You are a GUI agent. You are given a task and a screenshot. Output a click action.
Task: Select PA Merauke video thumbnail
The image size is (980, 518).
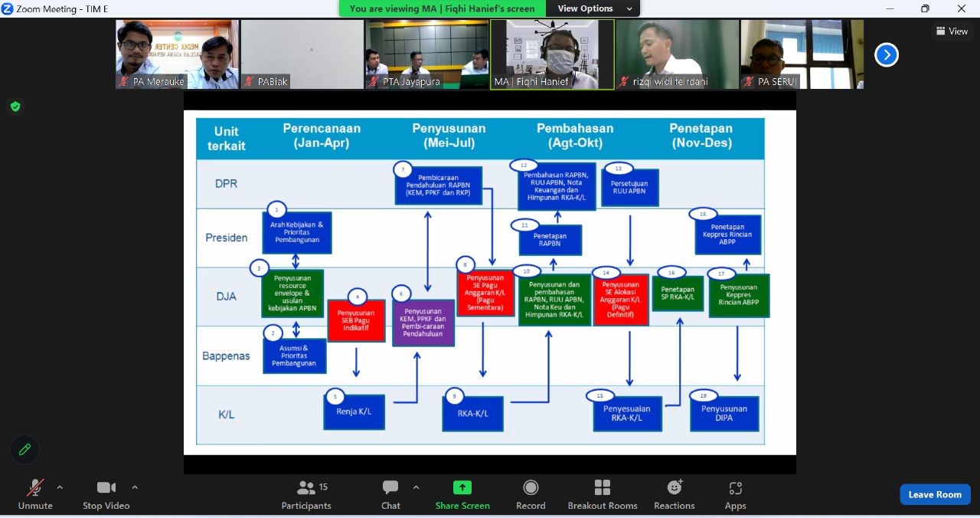[x=177, y=54]
